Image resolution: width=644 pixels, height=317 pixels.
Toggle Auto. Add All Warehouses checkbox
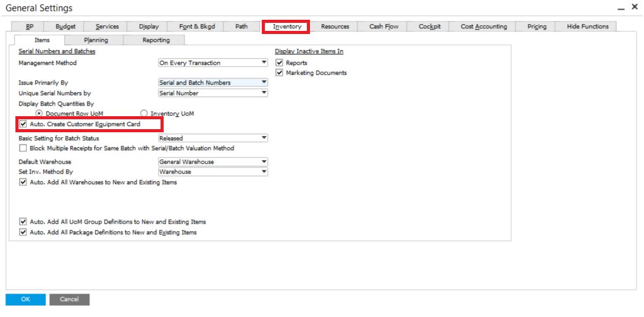23,182
